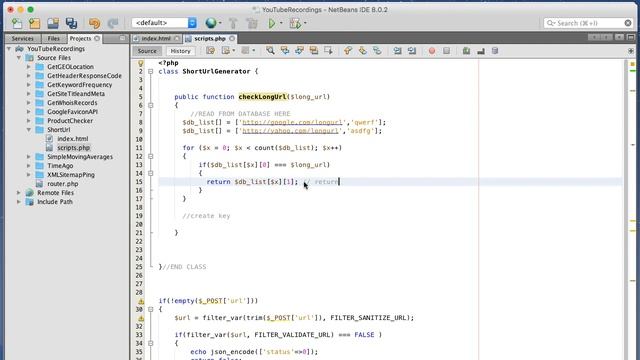640x360 pixels.
Task: Select index.html under ShortUrl
Action: tap(72, 139)
